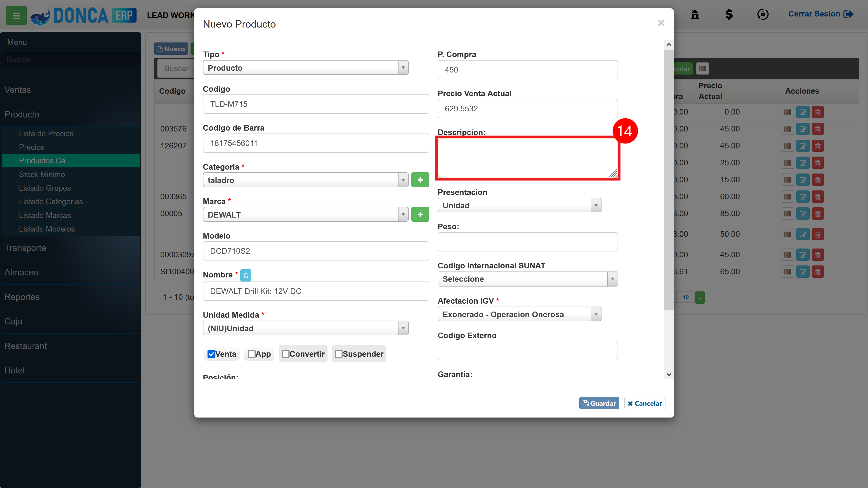
Task: Click page 10 in pagination
Action: coord(685,297)
